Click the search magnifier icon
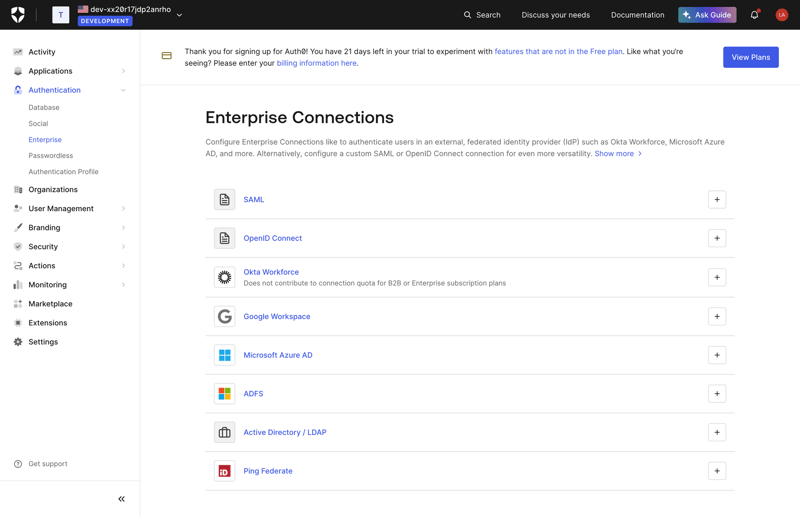 pyautogui.click(x=467, y=15)
